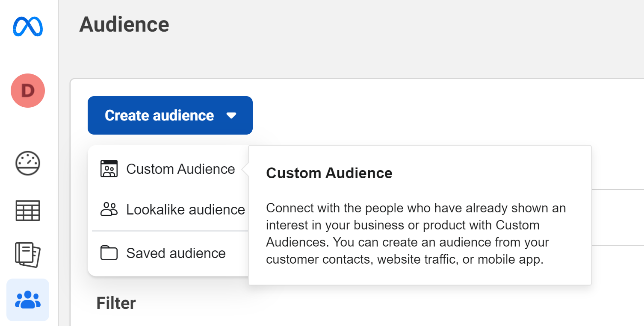Open the Account Overview gauge icon

(x=28, y=164)
